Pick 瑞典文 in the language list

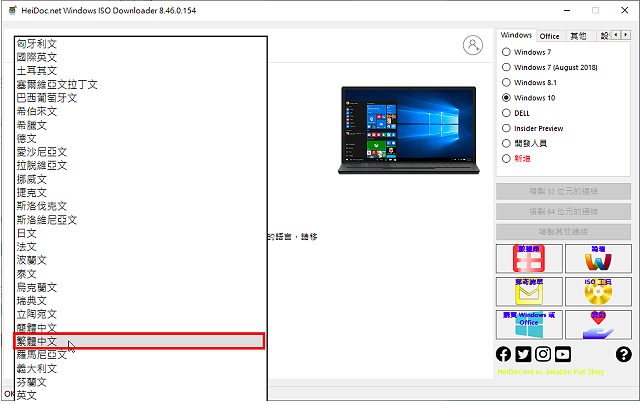coord(141,301)
